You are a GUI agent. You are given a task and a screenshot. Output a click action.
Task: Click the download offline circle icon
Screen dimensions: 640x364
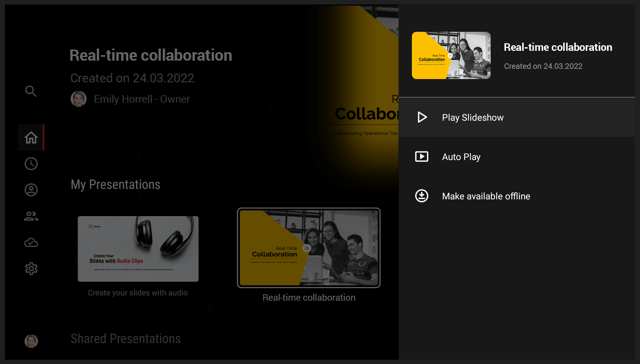tap(422, 196)
